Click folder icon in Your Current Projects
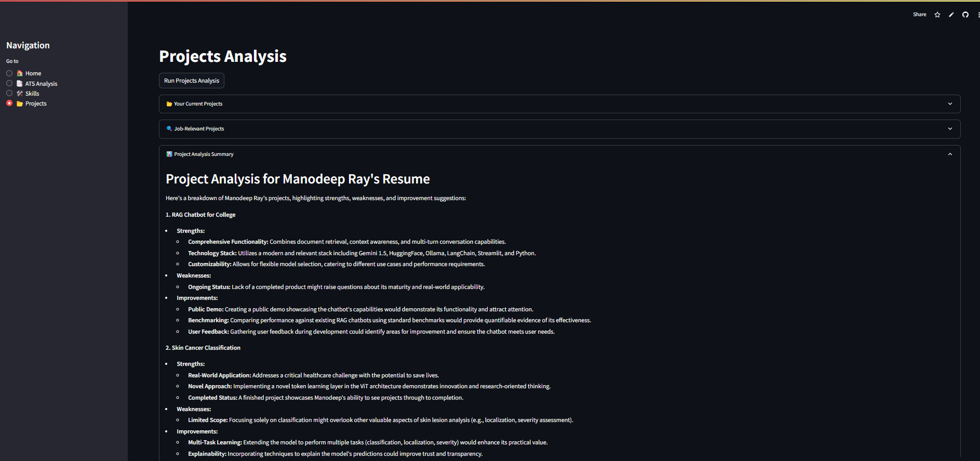 point(169,104)
